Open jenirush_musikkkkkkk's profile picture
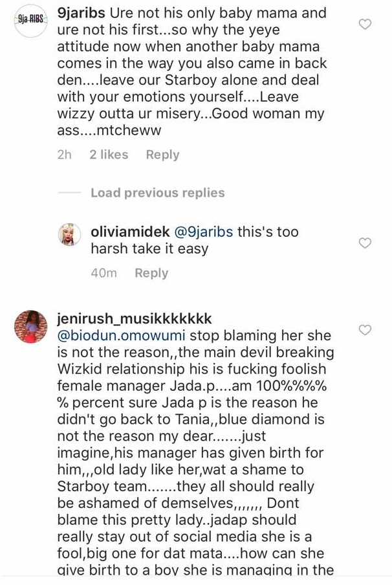392x585 pixels. coord(30,327)
